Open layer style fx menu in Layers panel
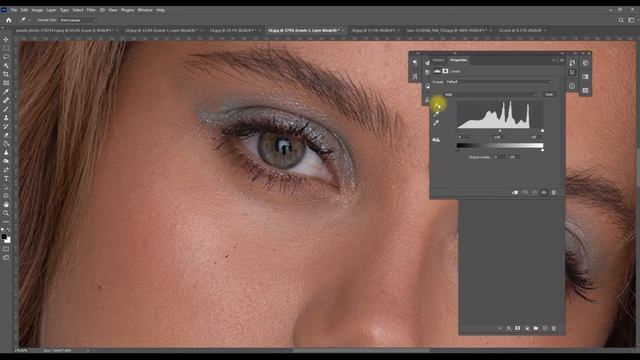This screenshot has width=640, height=360. click(x=509, y=328)
